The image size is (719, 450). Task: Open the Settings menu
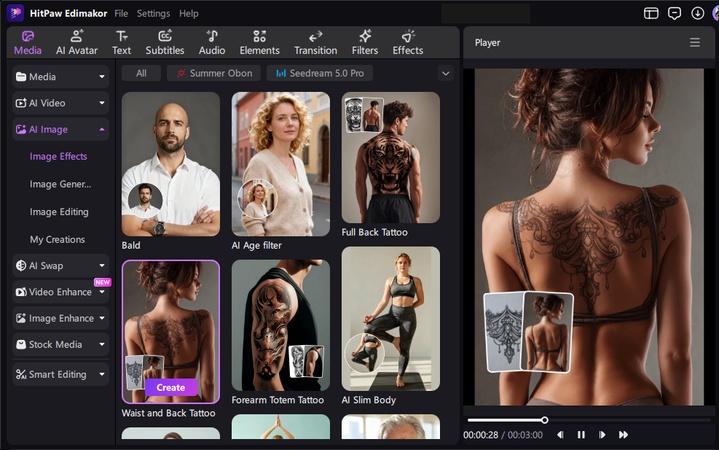coord(153,13)
